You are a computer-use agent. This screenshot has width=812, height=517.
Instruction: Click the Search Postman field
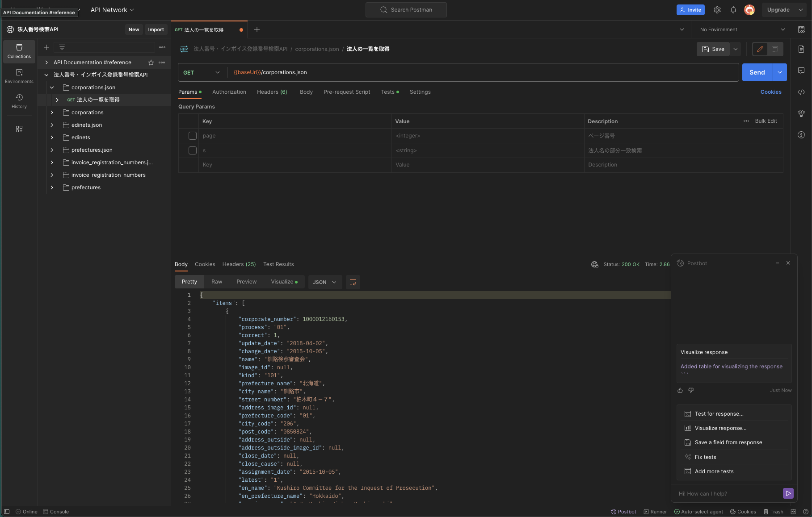click(x=406, y=10)
